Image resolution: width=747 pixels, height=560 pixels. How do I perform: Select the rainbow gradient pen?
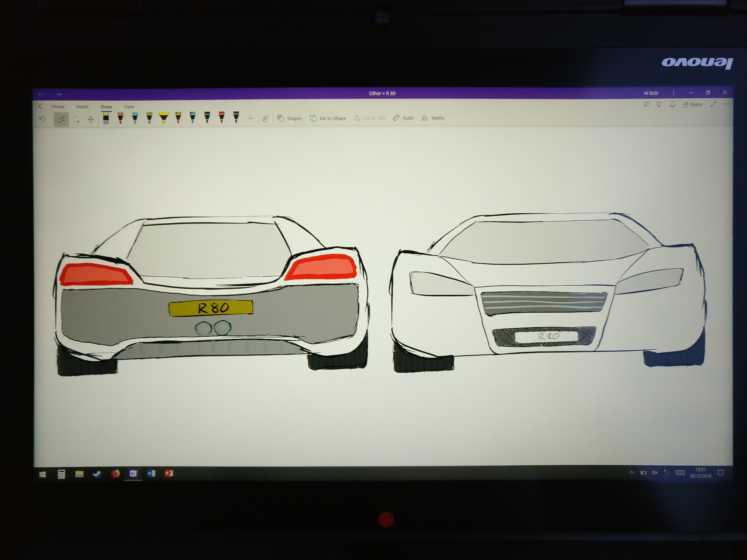(178, 118)
